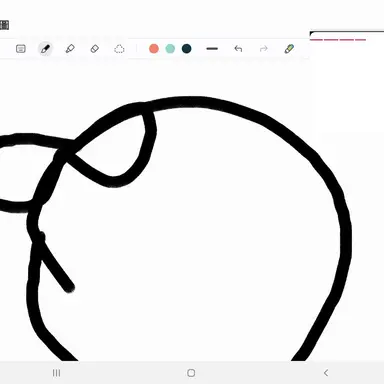This screenshot has width=384, height=384.
Task: Select the Pen tool
Action: [x=45, y=49]
